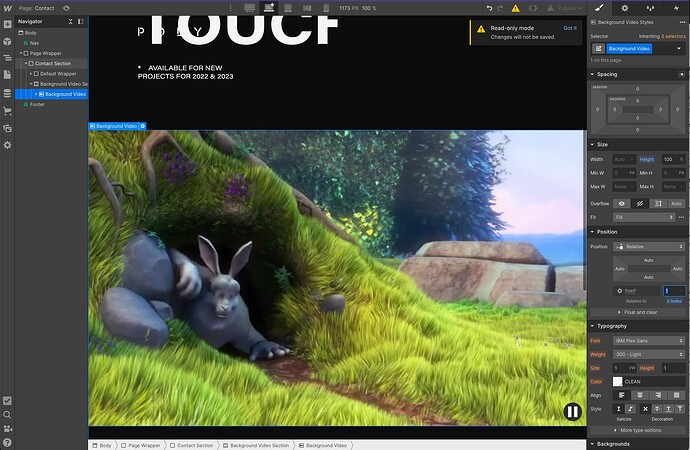Open the Font dropdown IBM Plex Sans
This screenshot has width=690, height=450.
coord(650,340)
